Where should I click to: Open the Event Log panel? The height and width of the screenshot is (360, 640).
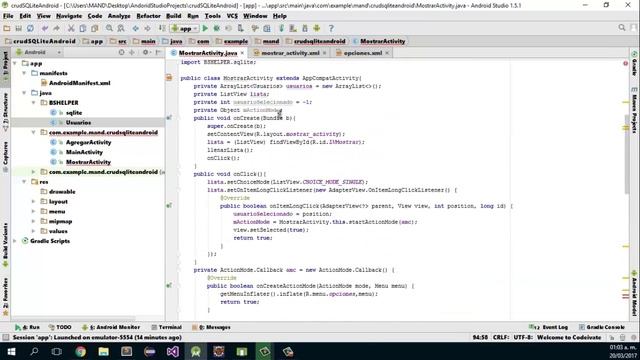click(549, 327)
